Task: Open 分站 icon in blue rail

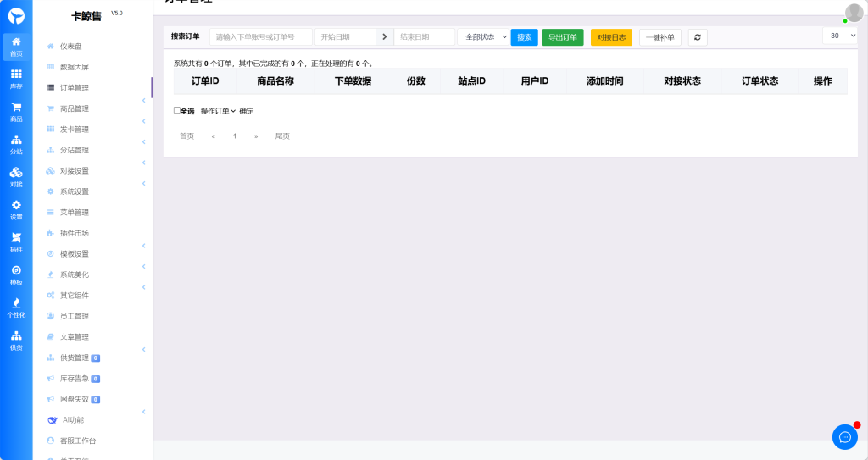Action: click(x=16, y=145)
